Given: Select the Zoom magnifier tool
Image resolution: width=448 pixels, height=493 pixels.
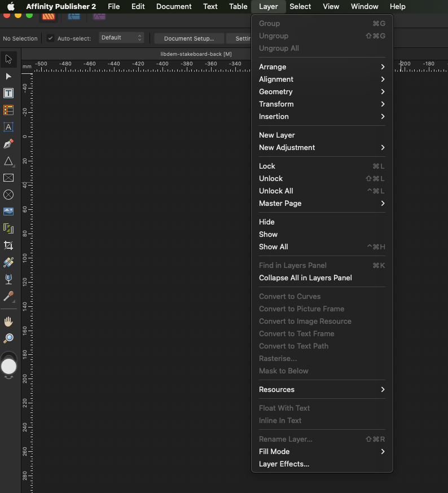Looking at the screenshot, I should click(x=8, y=338).
